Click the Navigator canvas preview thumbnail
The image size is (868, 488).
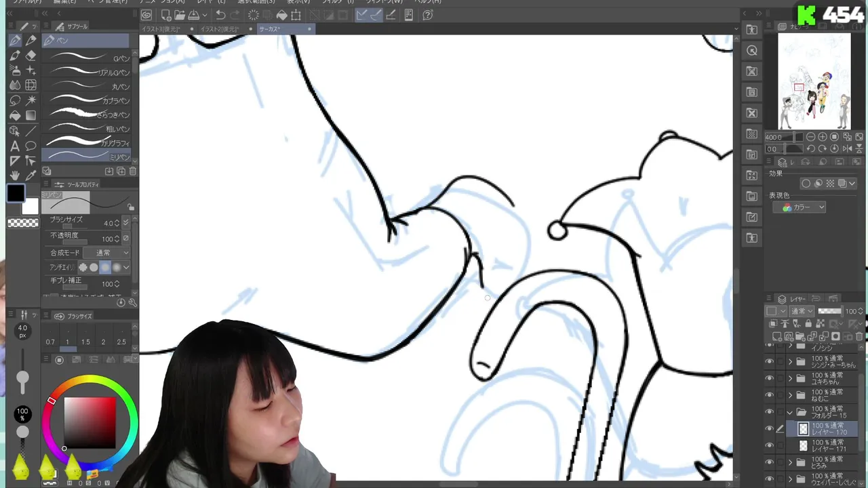814,81
